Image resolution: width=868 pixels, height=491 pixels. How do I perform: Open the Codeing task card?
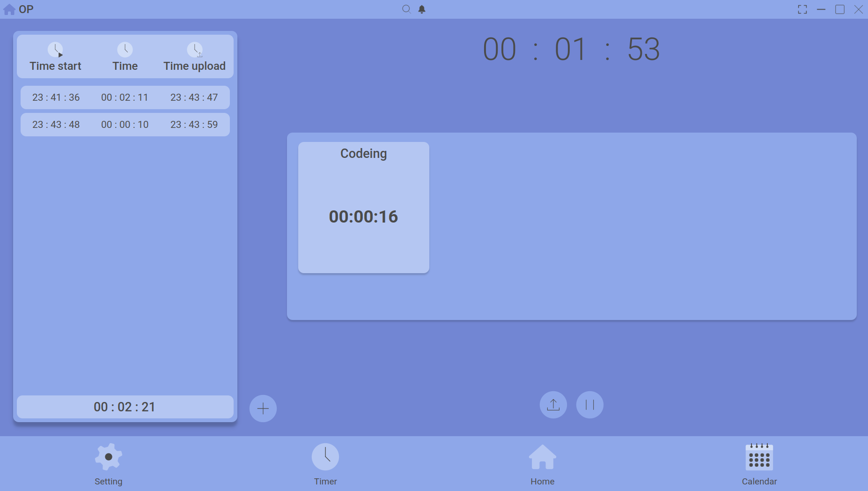pyautogui.click(x=364, y=208)
